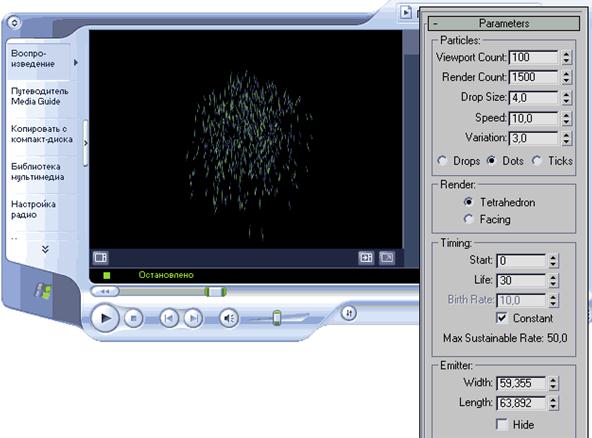Image resolution: width=592 pixels, height=438 pixels.
Task: Click the Render Count spinner
Action: click(566, 77)
